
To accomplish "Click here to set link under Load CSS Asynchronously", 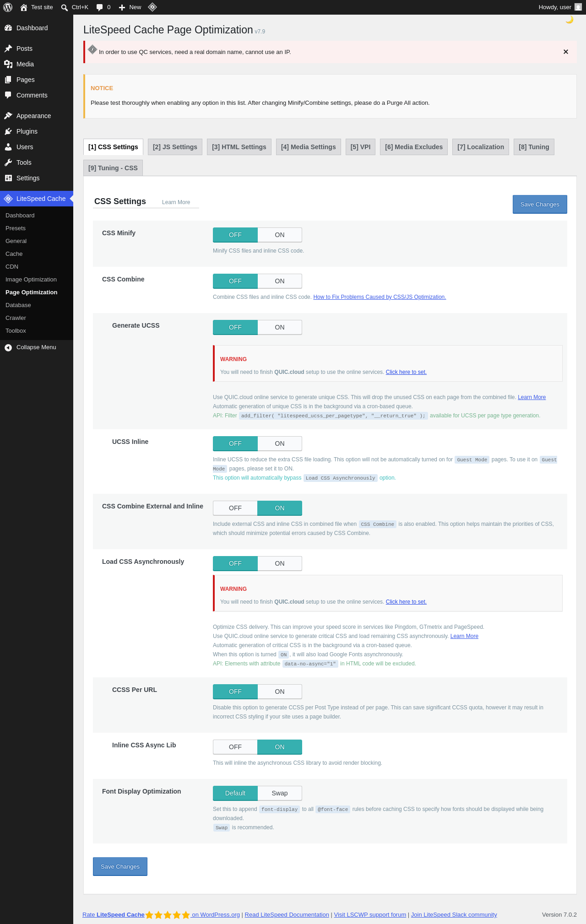I will pyautogui.click(x=406, y=602).
